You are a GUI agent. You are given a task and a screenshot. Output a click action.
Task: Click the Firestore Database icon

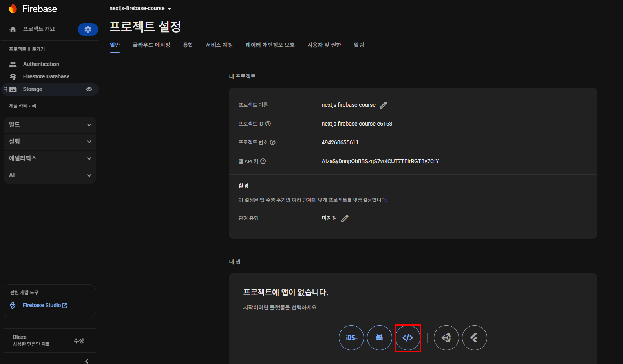point(13,76)
